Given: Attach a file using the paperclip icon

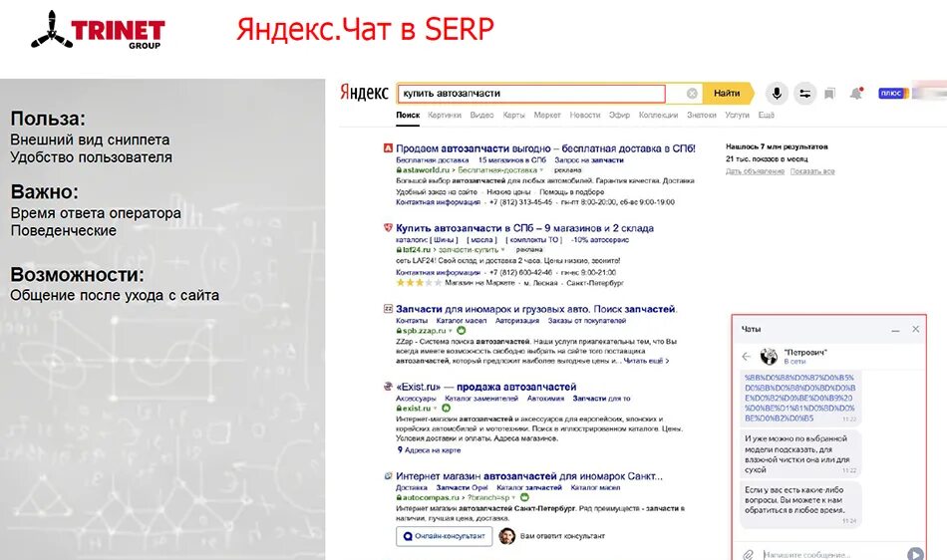Looking at the screenshot, I should pos(749,554).
